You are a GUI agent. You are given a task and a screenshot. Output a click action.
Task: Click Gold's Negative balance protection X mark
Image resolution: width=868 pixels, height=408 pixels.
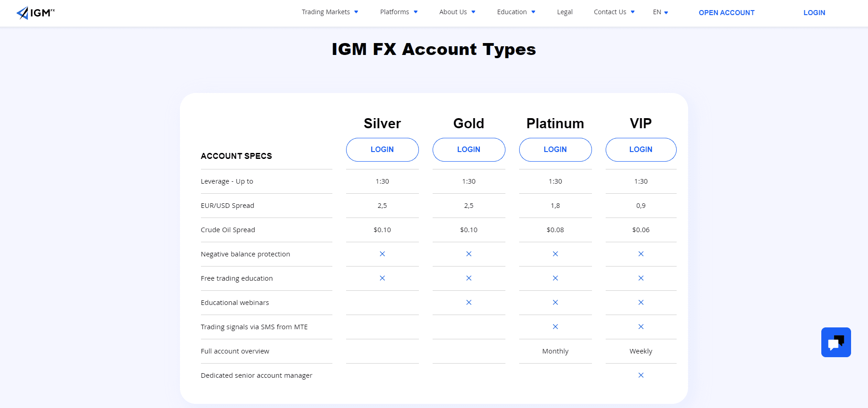469,254
